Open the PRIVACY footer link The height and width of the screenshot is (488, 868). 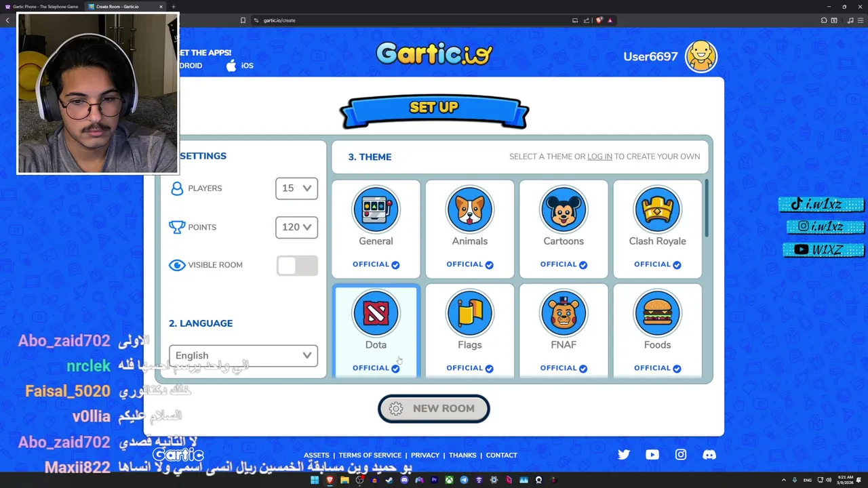[425, 455]
